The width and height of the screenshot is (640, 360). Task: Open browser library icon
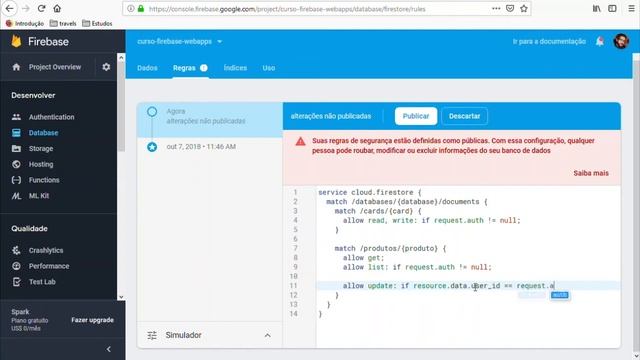596,9
